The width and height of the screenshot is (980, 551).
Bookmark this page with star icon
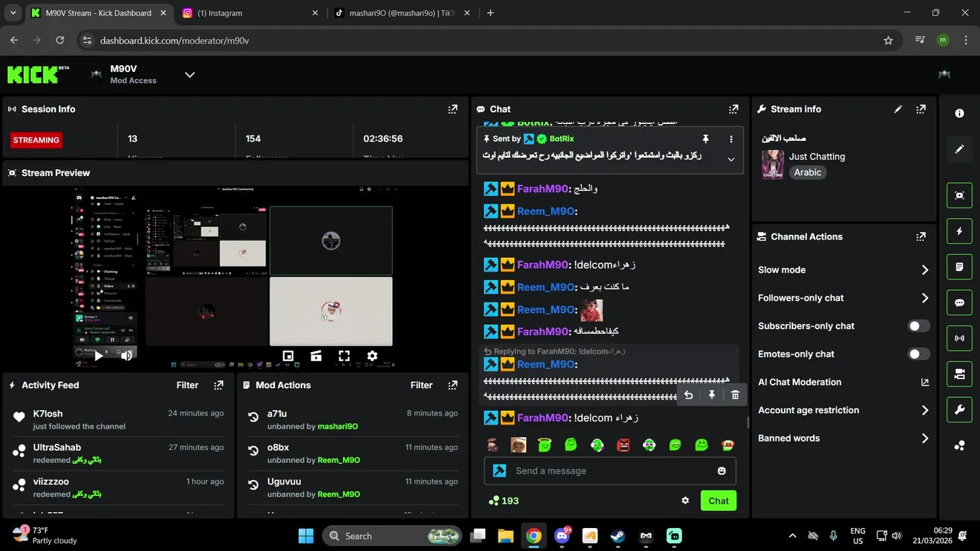(x=888, y=41)
